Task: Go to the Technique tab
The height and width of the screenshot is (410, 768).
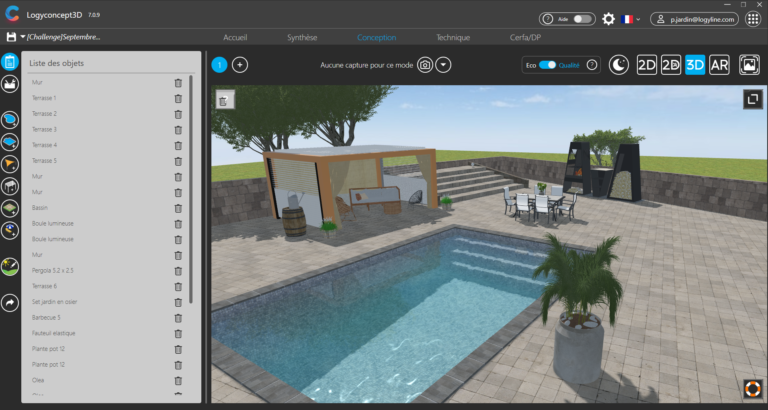Action: (453, 38)
